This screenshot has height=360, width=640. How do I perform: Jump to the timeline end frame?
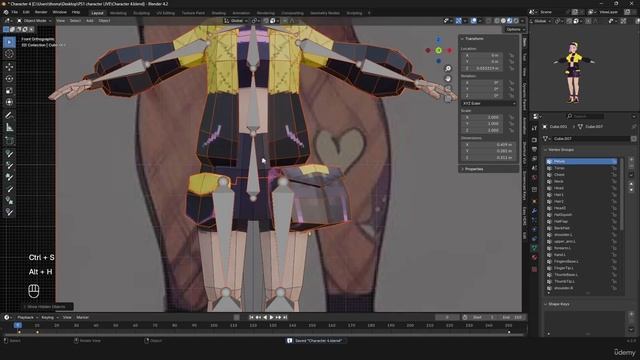tap(285, 317)
